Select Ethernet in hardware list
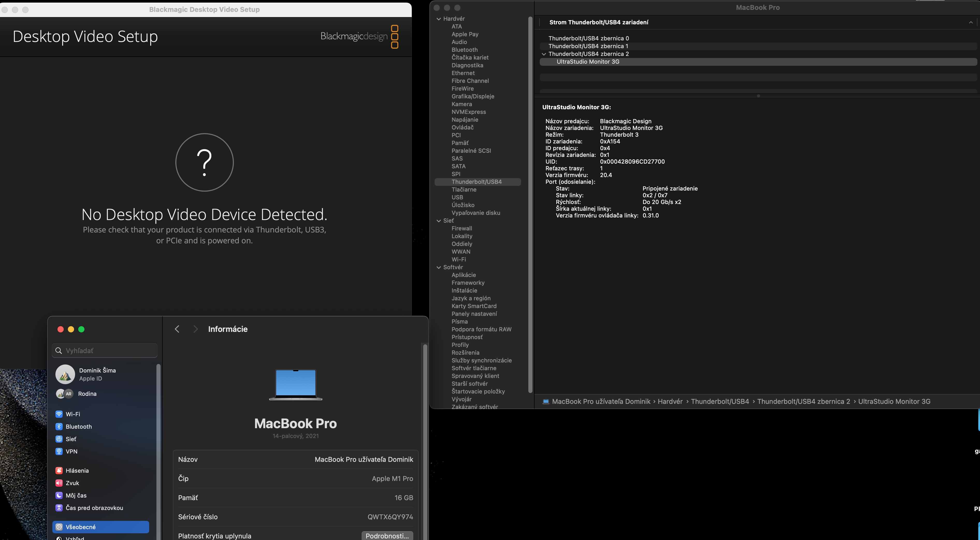This screenshot has height=540, width=980. pyautogui.click(x=463, y=73)
